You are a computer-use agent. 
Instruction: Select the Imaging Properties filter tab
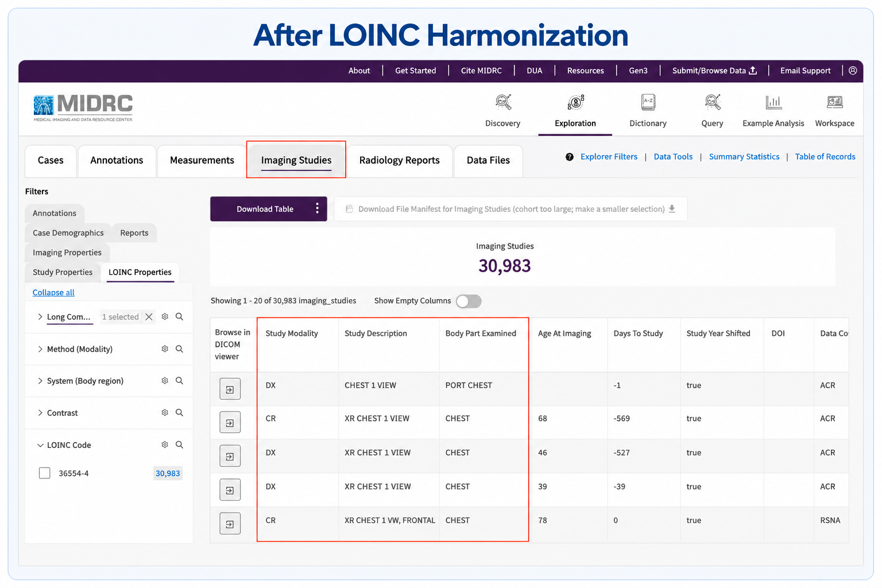(67, 253)
